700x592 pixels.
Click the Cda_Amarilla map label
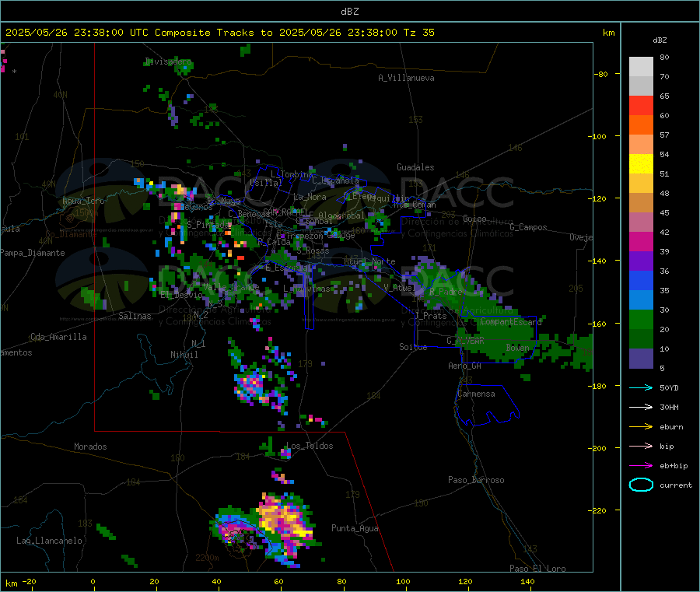[x=58, y=337]
